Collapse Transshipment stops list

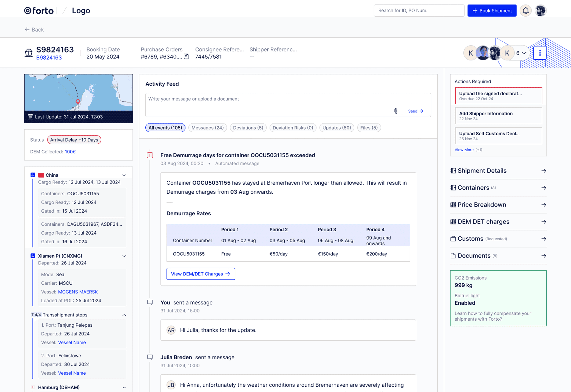124,315
